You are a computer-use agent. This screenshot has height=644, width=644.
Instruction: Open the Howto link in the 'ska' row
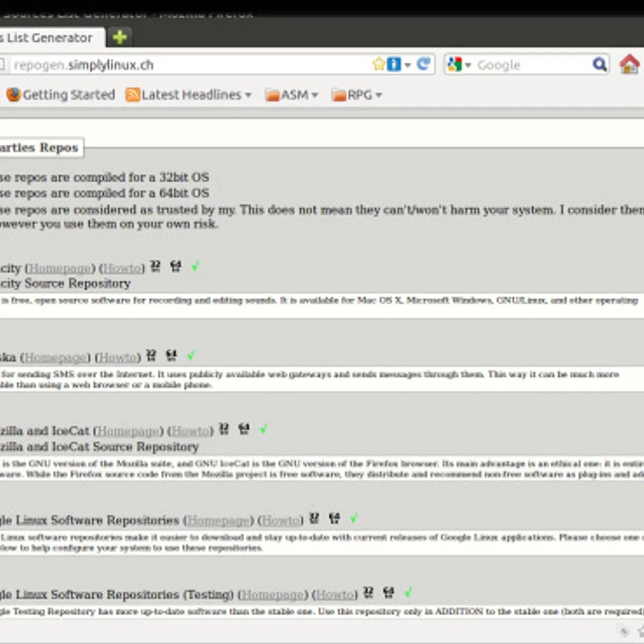tap(118, 357)
